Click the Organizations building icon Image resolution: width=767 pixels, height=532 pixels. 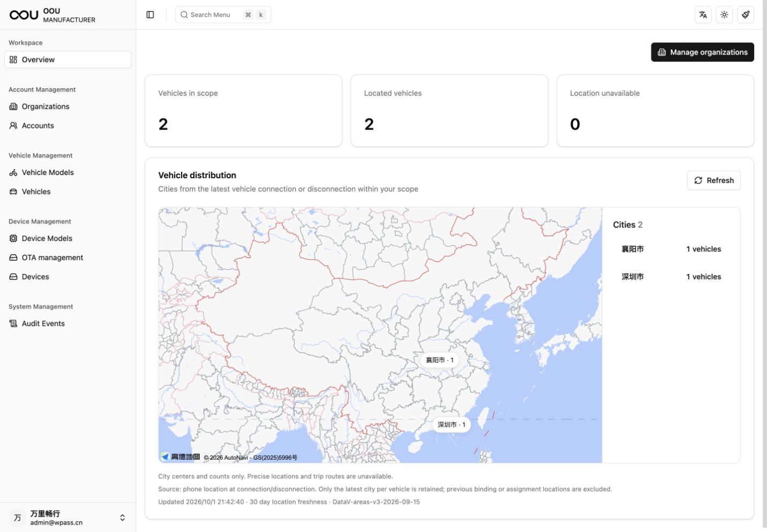[13, 107]
